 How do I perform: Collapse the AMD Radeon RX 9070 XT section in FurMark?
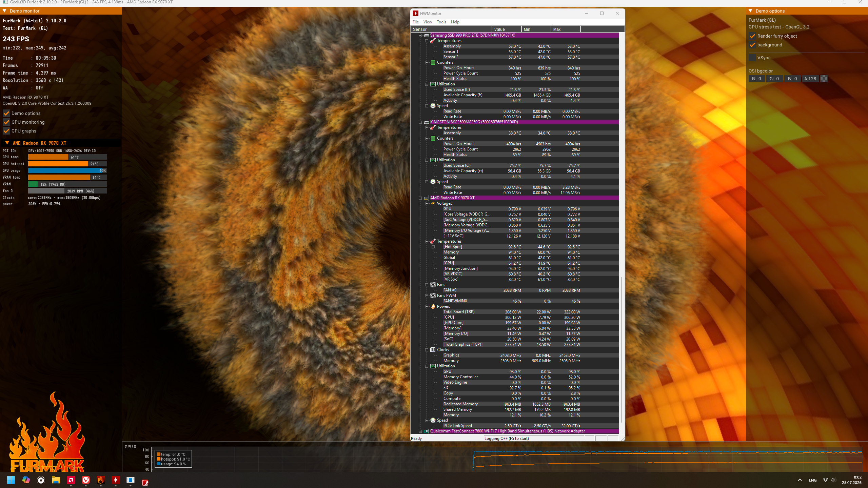point(7,143)
